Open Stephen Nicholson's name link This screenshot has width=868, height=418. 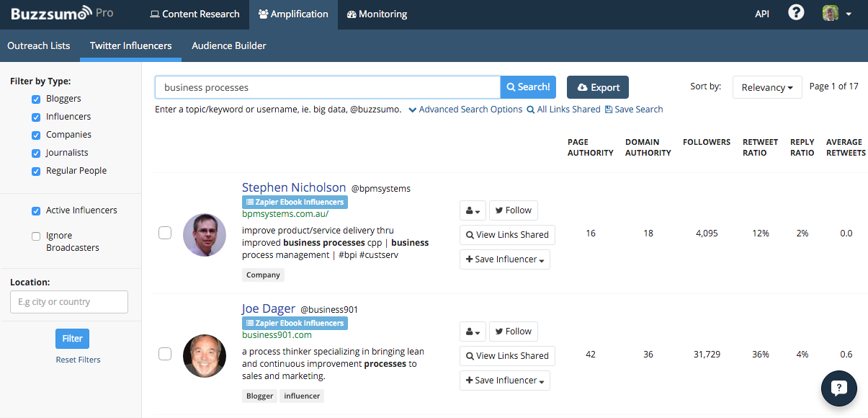[x=294, y=187]
